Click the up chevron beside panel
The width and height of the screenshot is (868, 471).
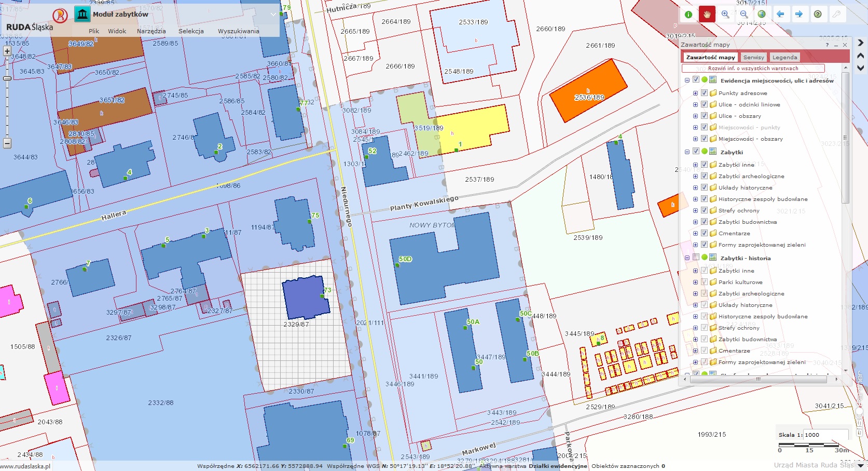(x=860, y=56)
